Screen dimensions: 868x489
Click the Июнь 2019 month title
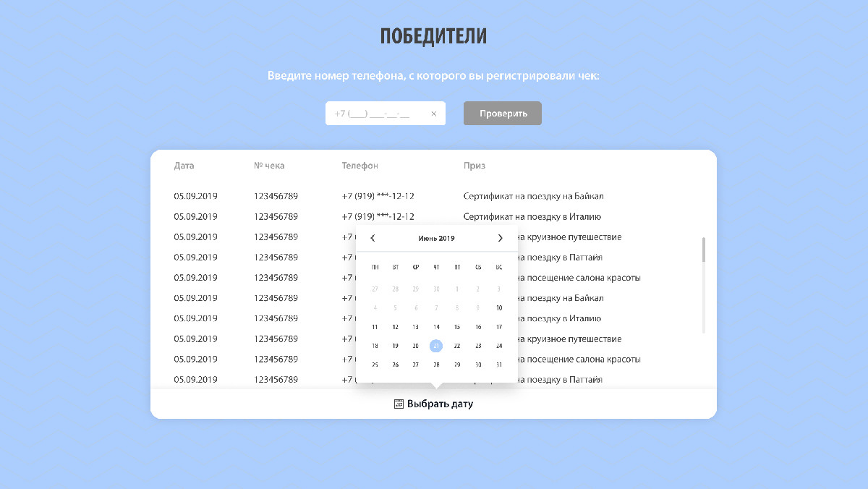[436, 238]
